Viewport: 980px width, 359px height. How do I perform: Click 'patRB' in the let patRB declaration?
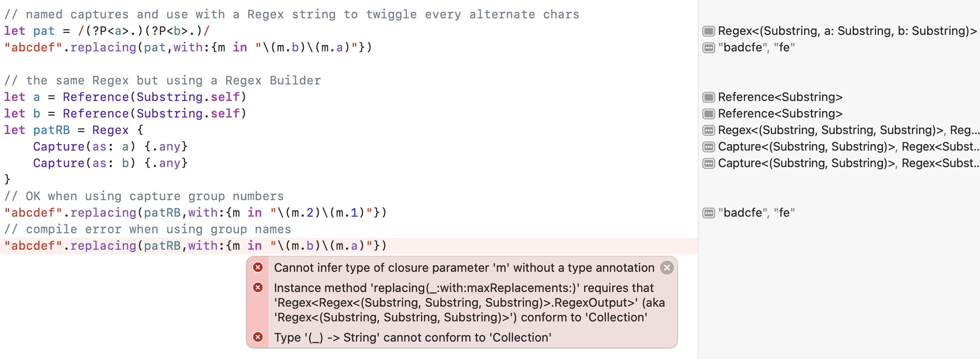pyautogui.click(x=51, y=130)
